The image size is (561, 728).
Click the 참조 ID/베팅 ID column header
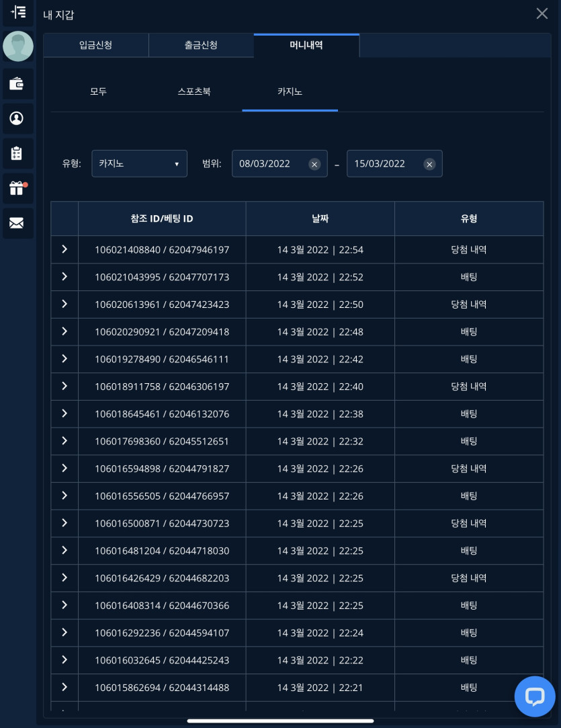click(162, 218)
